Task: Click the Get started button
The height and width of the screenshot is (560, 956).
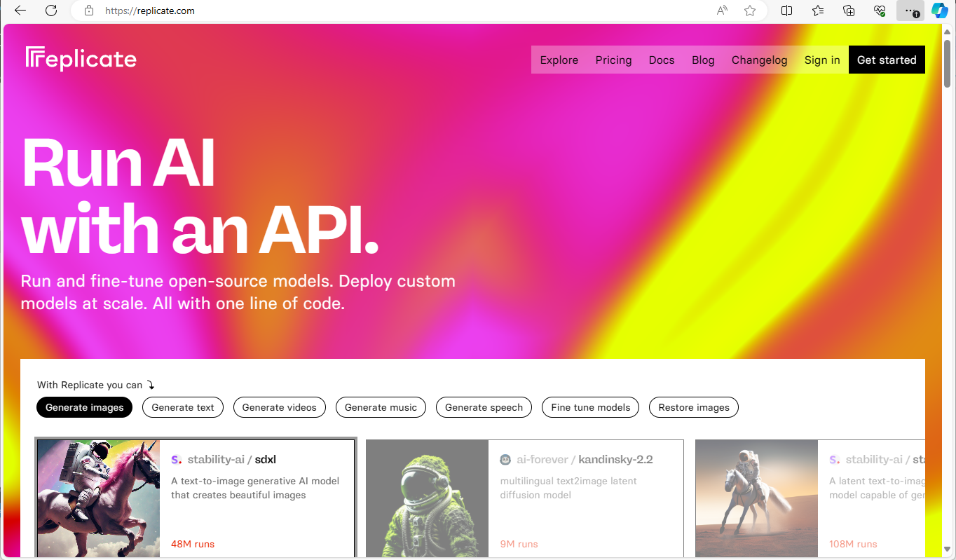Action: (887, 60)
